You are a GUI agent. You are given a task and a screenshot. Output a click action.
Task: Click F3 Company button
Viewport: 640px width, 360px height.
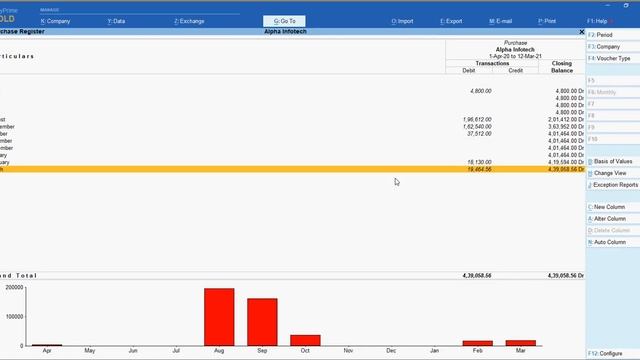click(x=613, y=47)
